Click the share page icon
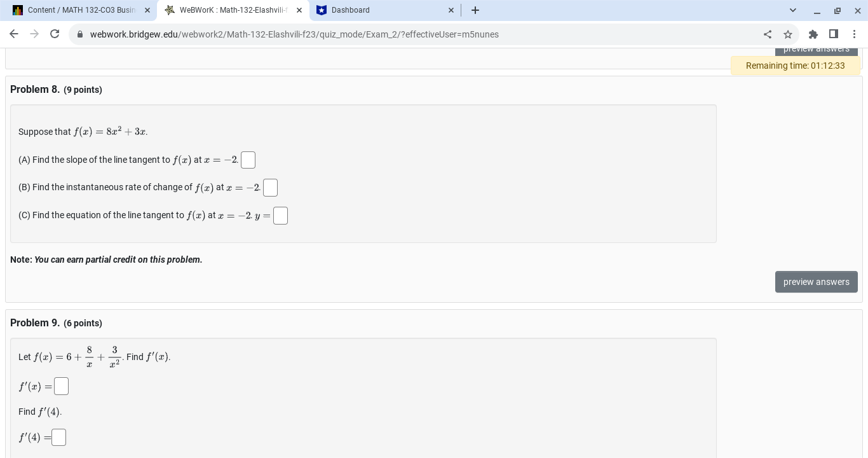 (768, 34)
